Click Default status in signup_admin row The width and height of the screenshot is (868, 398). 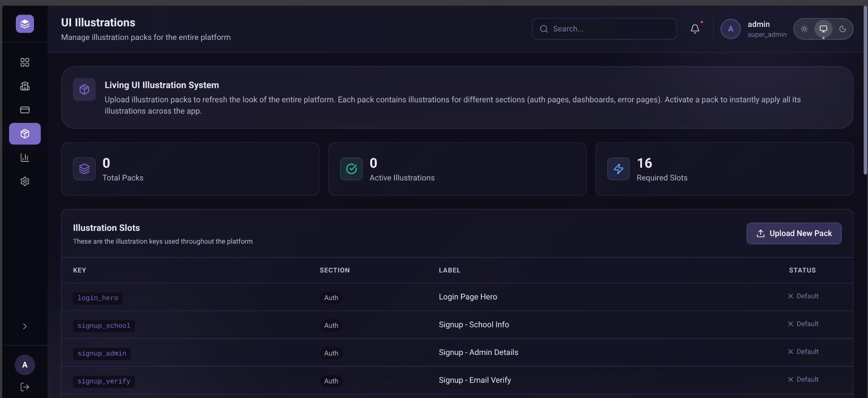click(x=803, y=351)
